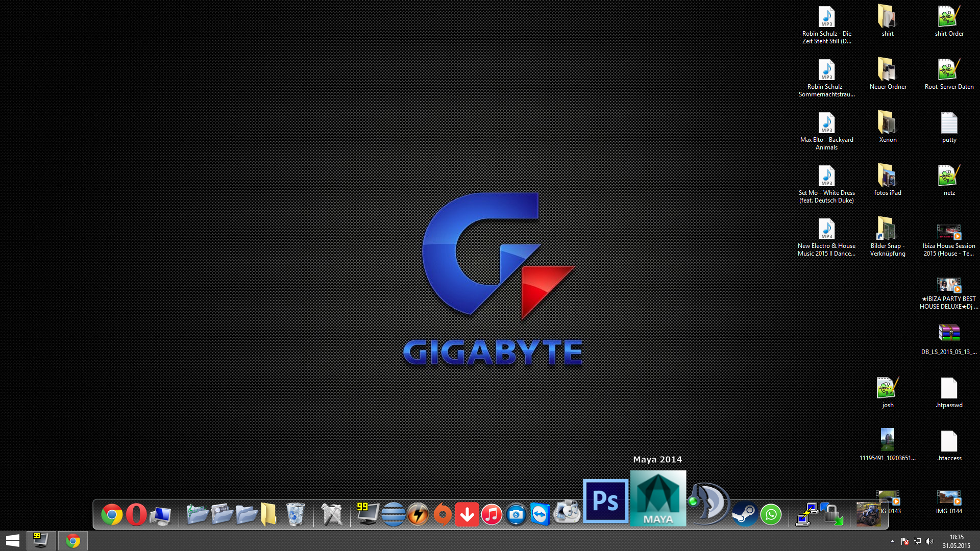This screenshot has width=980, height=551.
Task: Open Photoshop from the dock
Action: tap(605, 501)
